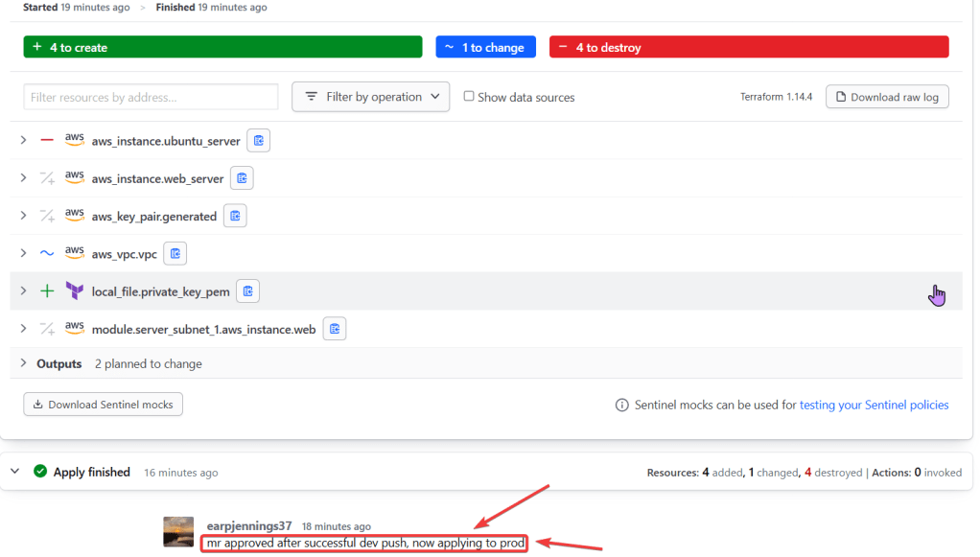Expand the Outputs section

tap(23, 363)
